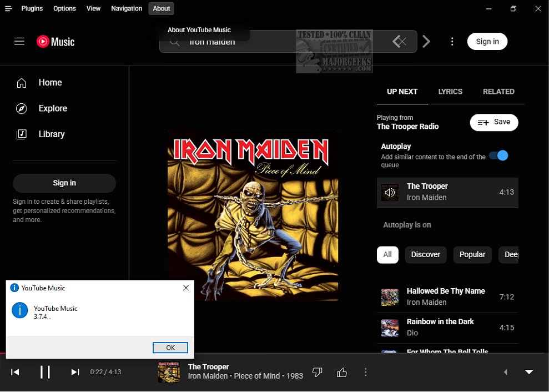The height and width of the screenshot is (392, 549).
Task: Switch to the LYRICS tab
Action: pyautogui.click(x=450, y=92)
